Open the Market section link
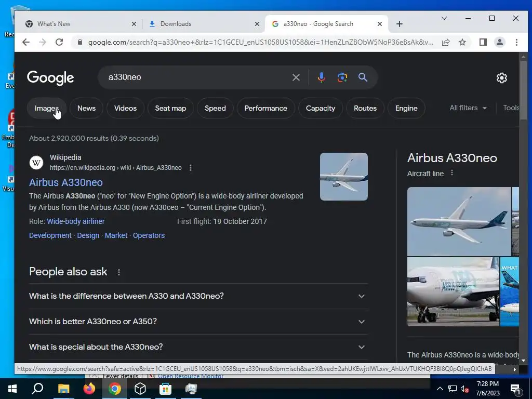The height and width of the screenshot is (399, 532). click(x=116, y=235)
